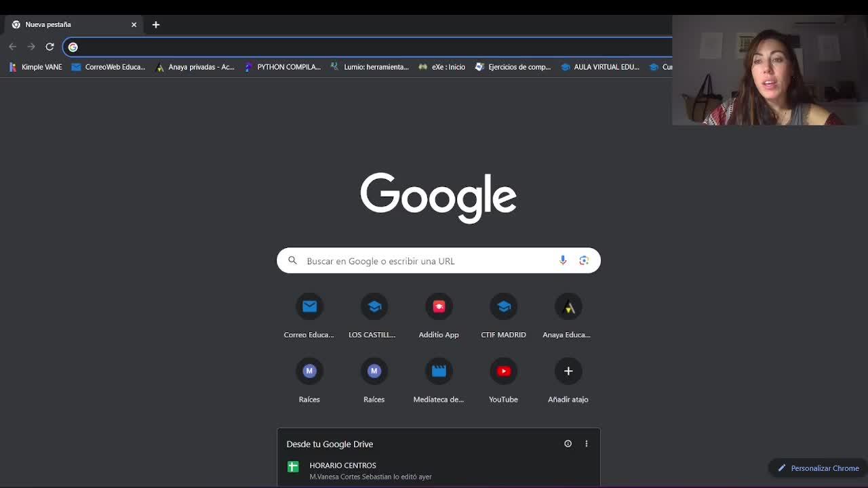The image size is (868, 488).
Task: Open a new tab with the plus button
Action: 156,24
